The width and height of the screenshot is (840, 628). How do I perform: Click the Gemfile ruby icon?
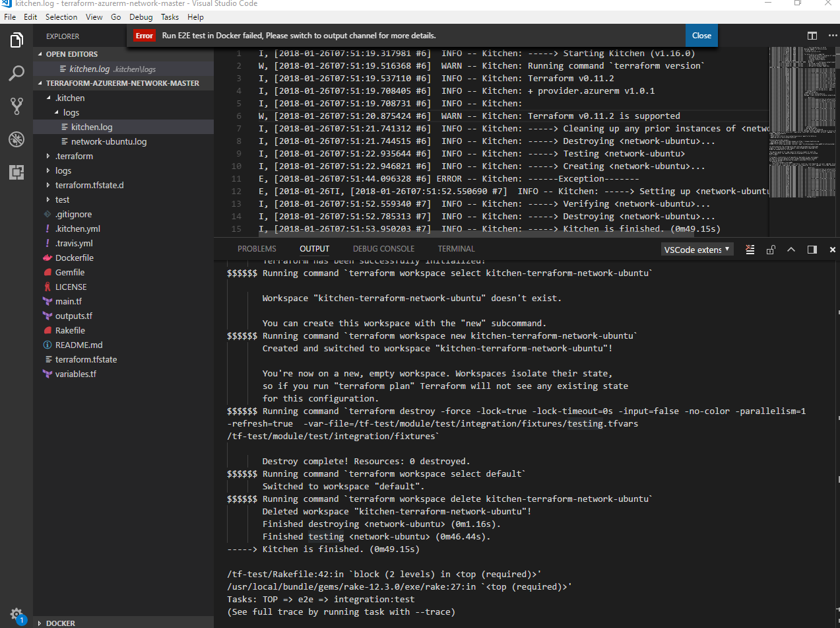click(48, 272)
